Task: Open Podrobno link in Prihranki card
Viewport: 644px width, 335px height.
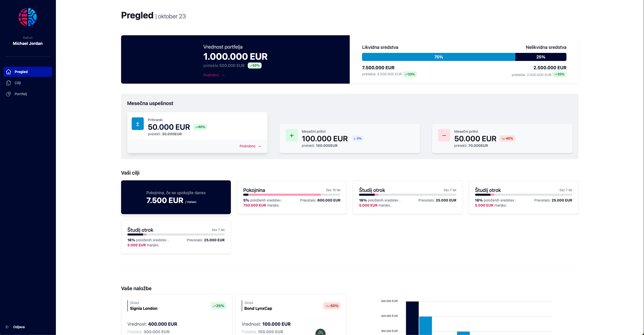Action: tap(250, 146)
